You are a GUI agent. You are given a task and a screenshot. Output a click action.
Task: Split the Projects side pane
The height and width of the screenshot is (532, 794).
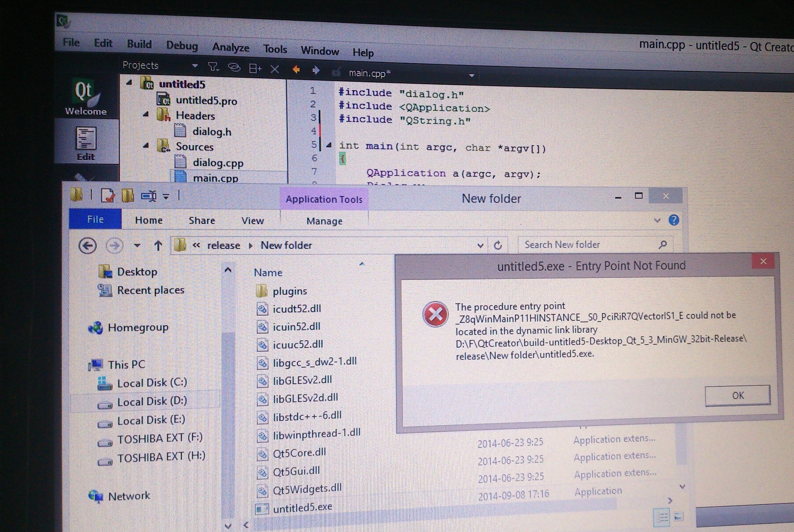point(255,69)
